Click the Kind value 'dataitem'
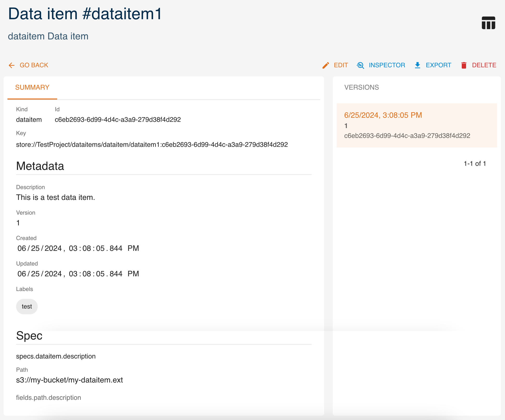The width and height of the screenshot is (505, 420). point(29,120)
